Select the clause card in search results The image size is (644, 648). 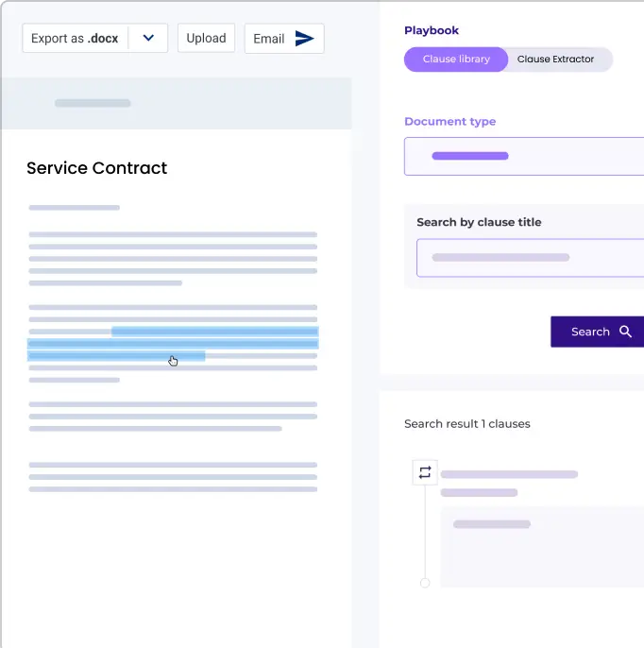[x=541, y=546]
